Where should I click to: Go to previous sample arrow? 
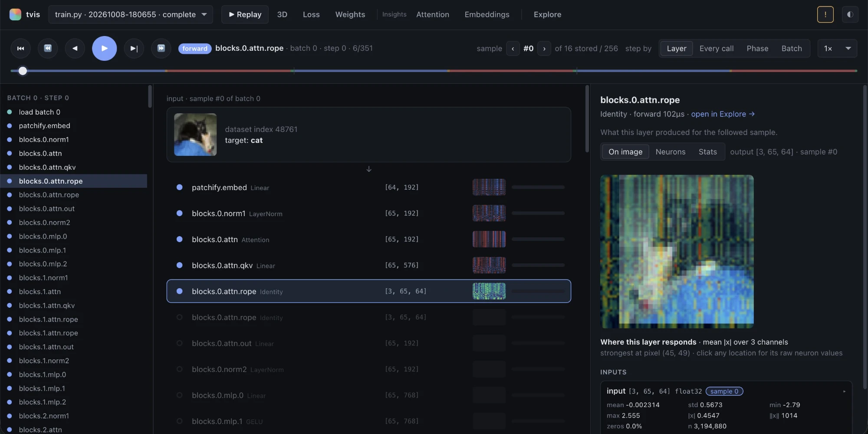pyautogui.click(x=513, y=49)
